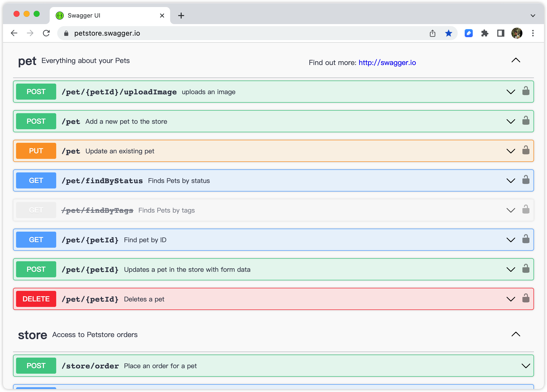Click the lock on Updates a pet with form data row
This screenshot has height=392, width=547.
pos(526,269)
